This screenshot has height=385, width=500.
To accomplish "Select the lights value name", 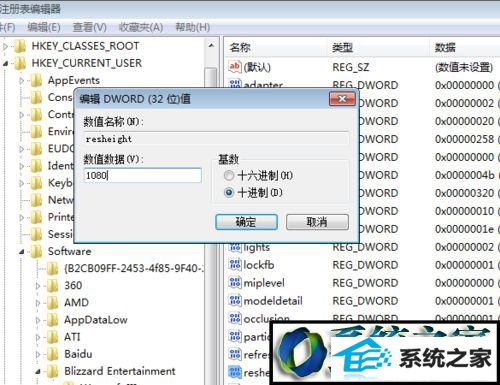I will 257,247.
